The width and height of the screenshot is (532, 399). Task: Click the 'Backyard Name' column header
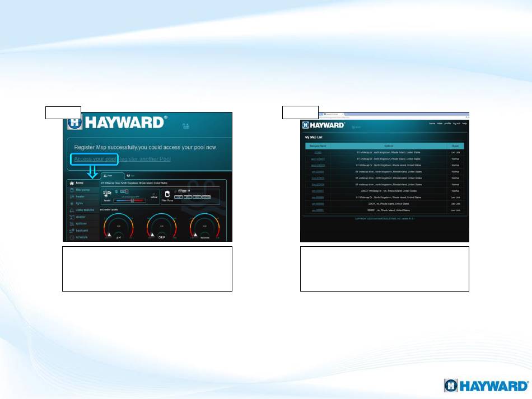coord(318,145)
